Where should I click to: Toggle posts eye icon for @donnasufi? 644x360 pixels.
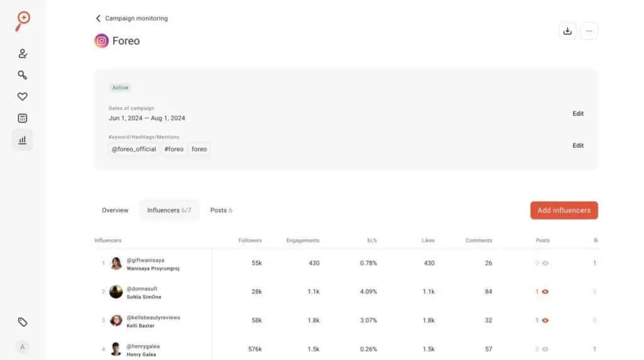click(x=545, y=292)
